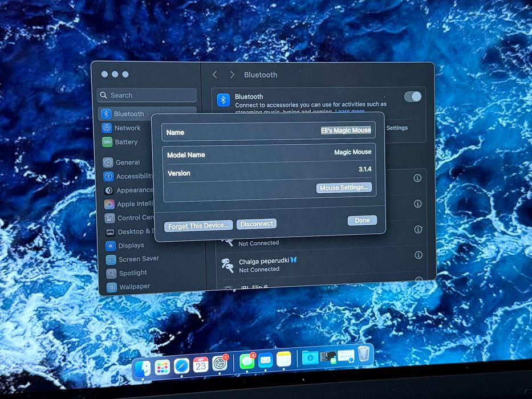This screenshot has height=399, width=532.
Task: Show info for Chalga peperudki device
Action: coord(419,255)
